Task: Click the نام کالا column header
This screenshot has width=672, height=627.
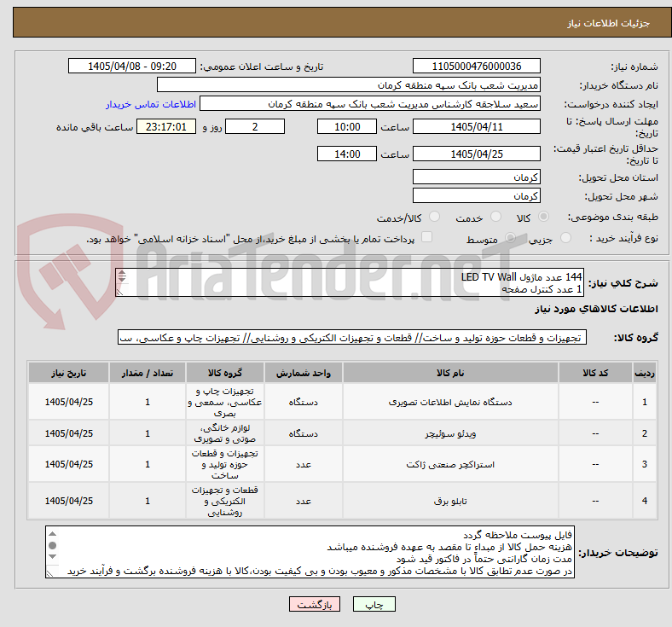Action: (x=450, y=373)
